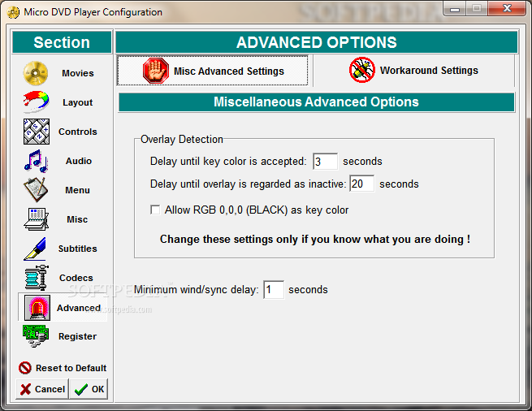Click the pen Subtitles icon

tap(35, 249)
